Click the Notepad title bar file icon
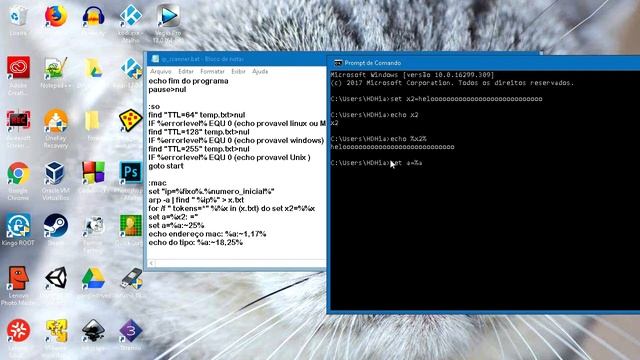The image size is (640, 360). tap(155, 59)
